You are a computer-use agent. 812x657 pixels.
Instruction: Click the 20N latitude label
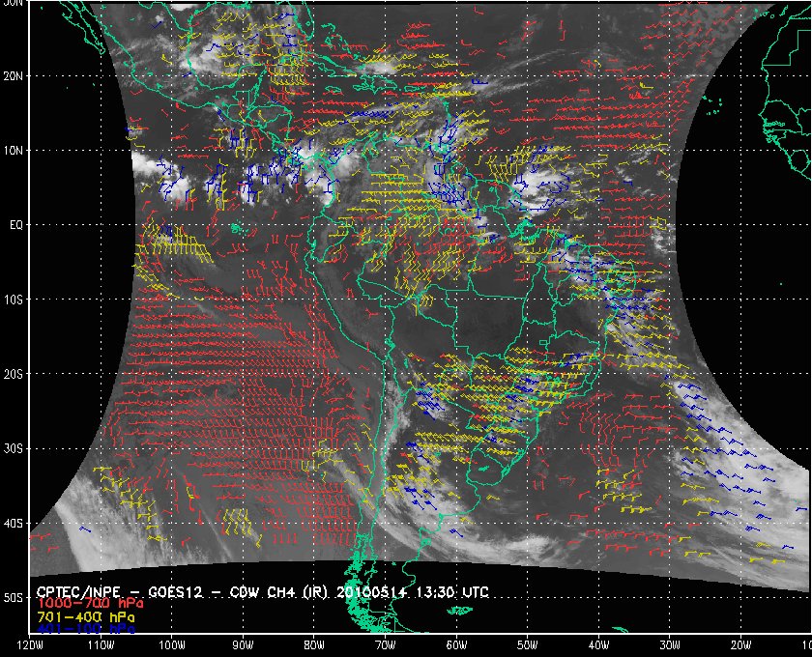click(x=14, y=75)
